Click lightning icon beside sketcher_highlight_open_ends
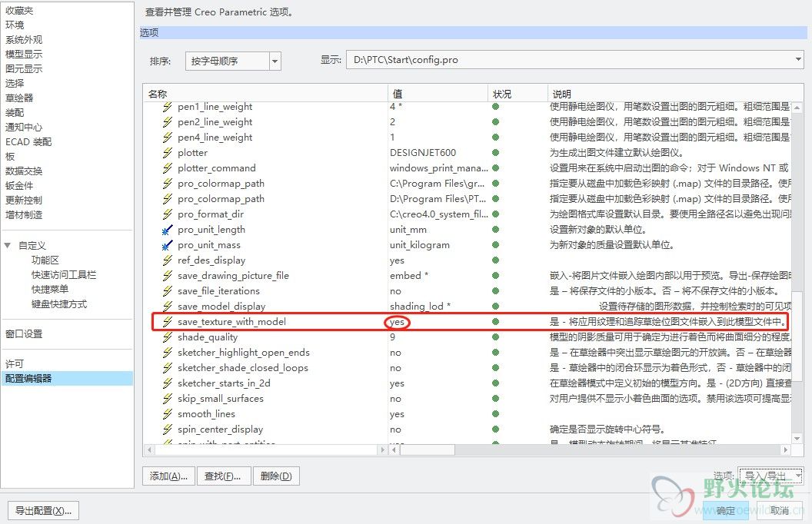 tap(168, 353)
